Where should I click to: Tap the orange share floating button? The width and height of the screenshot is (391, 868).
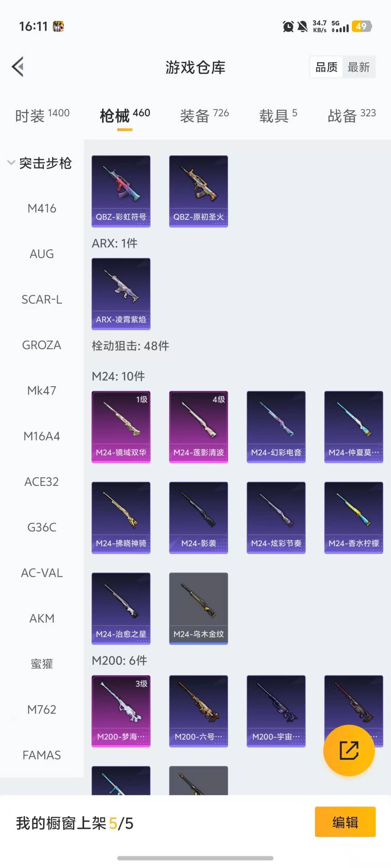(349, 750)
